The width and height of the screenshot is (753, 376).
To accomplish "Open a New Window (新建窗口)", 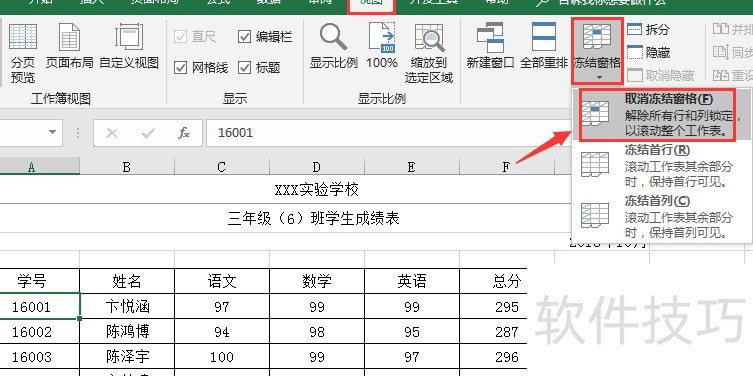I will pyautogui.click(x=490, y=47).
